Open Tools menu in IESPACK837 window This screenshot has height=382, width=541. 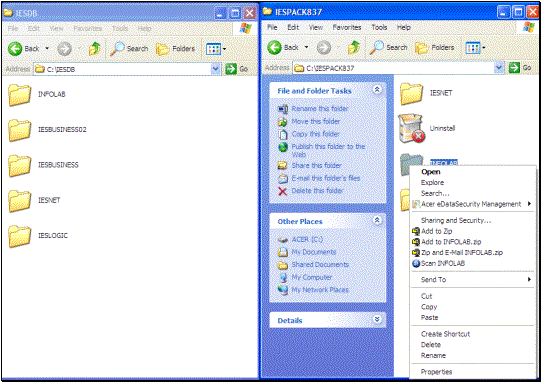click(x=379, y=27)
